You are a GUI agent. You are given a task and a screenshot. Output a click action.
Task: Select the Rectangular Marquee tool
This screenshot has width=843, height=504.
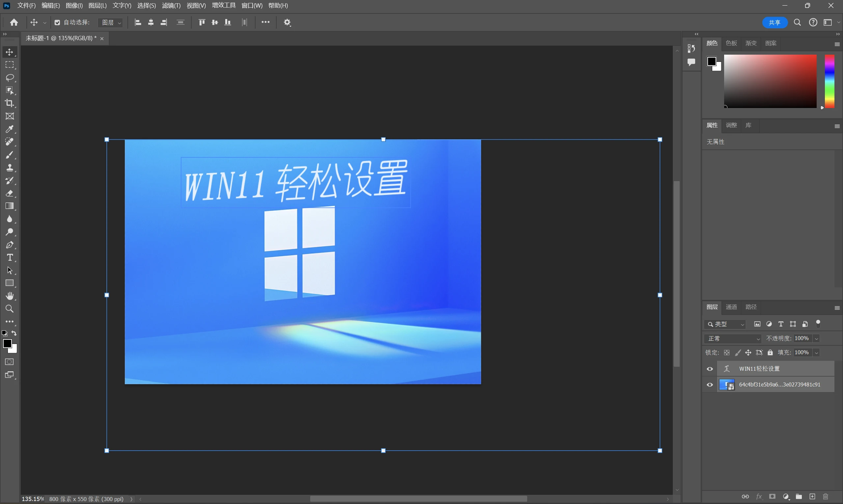(10, 65)
